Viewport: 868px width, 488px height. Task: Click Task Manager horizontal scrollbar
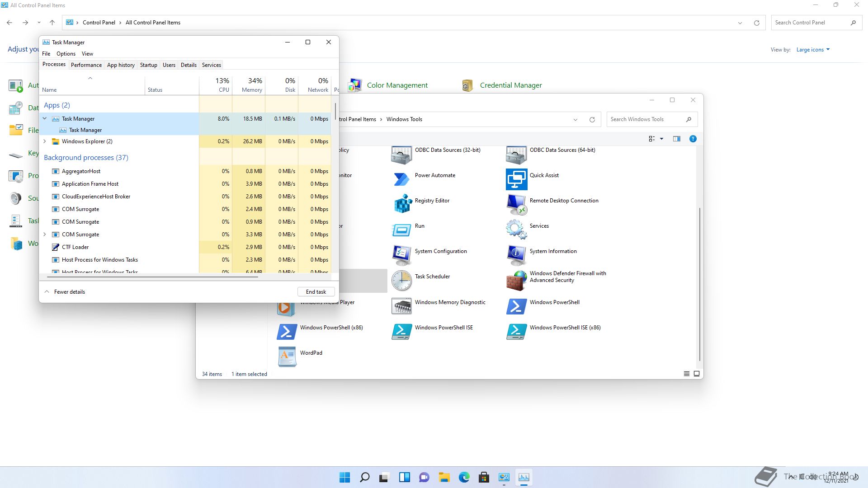153,277
